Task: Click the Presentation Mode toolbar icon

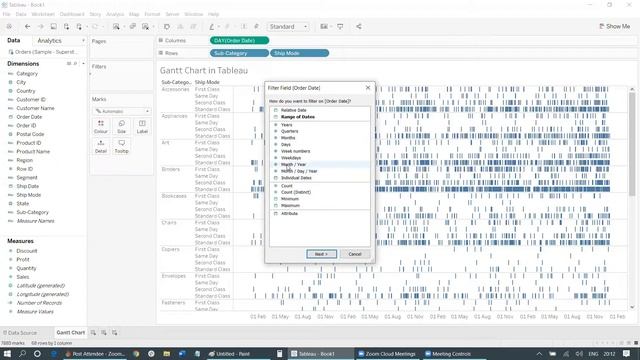Action: pos(340,27)
